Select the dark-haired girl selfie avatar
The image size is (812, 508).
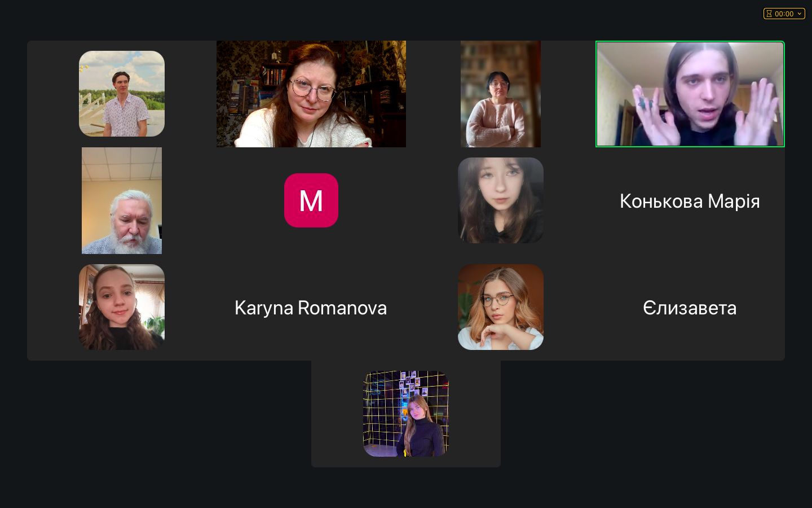501,200
